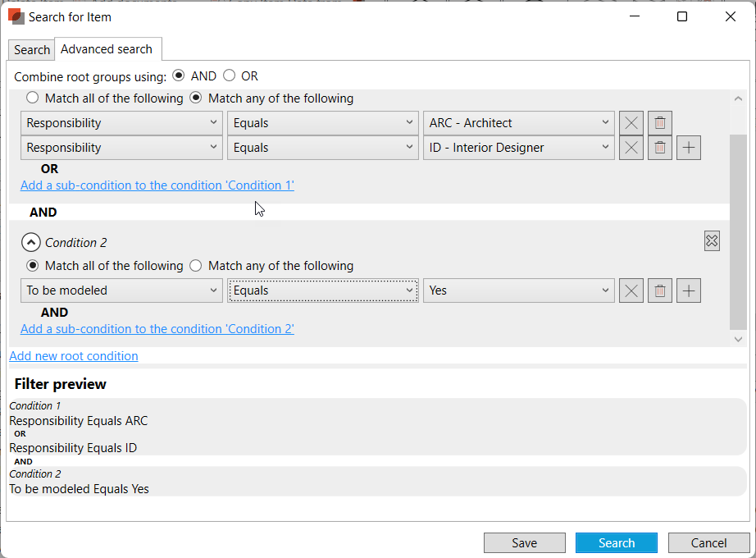Viewport: 756px width, 558px height.
Task: Open the 'Yes' value dropdown
Action: coord(518,290)
